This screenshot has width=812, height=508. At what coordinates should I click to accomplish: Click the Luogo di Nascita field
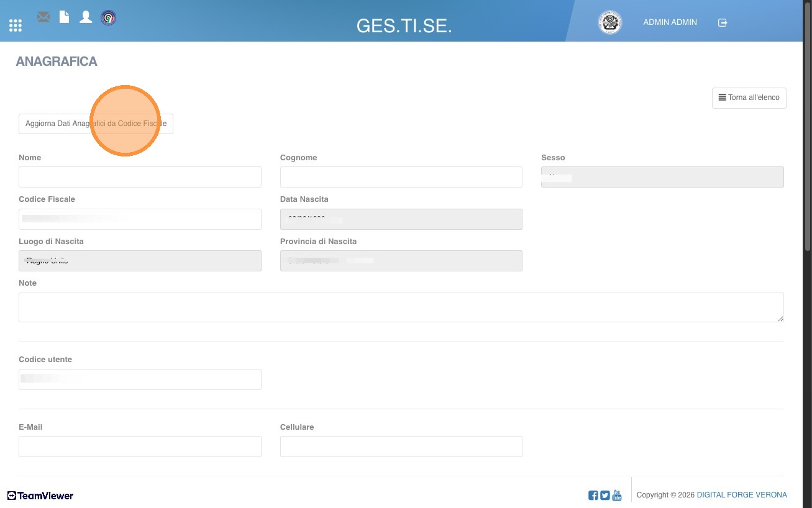tap(140, 261)
